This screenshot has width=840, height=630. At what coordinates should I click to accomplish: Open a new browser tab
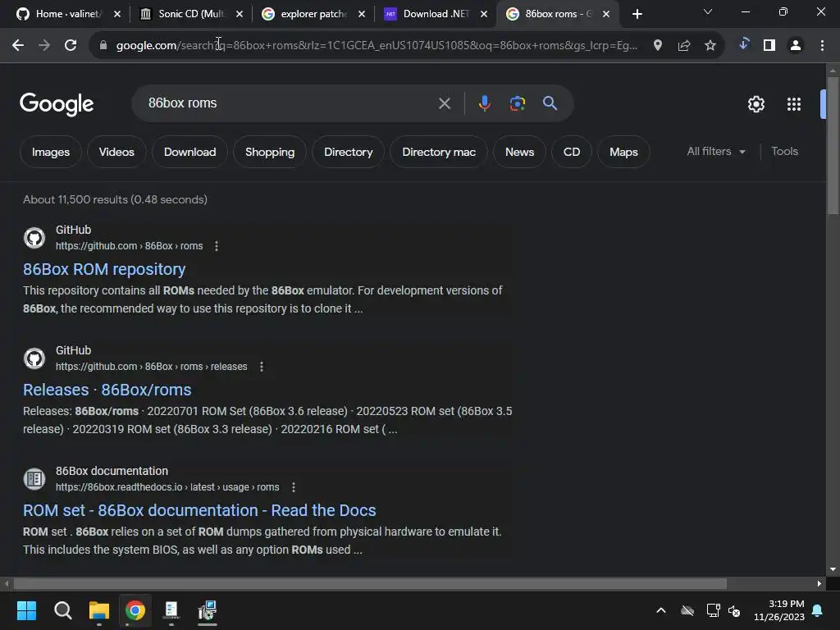[637, 14]
